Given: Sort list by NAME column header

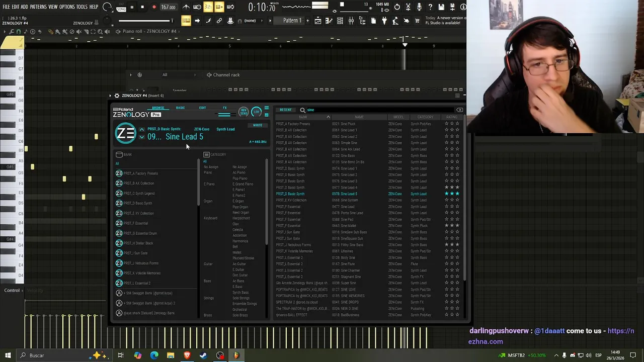Looking at the screenshot, I should pos(359,117).
